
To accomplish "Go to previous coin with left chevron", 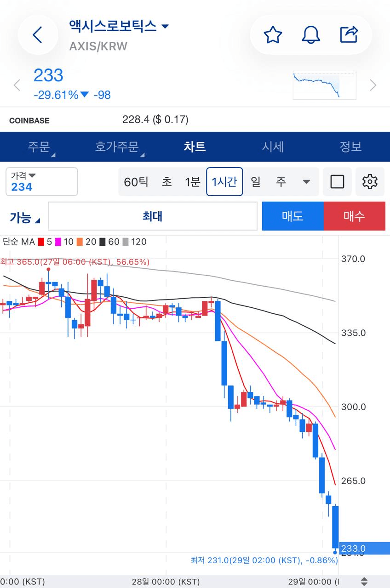I will [x=17, y=85].
